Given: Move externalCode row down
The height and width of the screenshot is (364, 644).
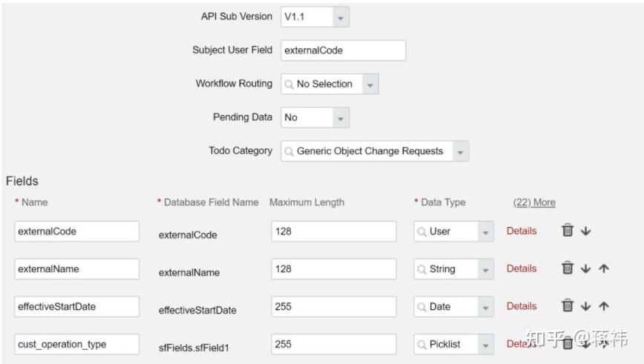Looking at the screenshot, I should point(586,231).
